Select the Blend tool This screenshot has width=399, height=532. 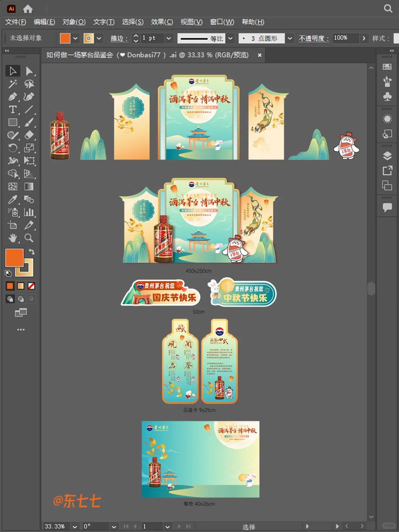[29, 199]
